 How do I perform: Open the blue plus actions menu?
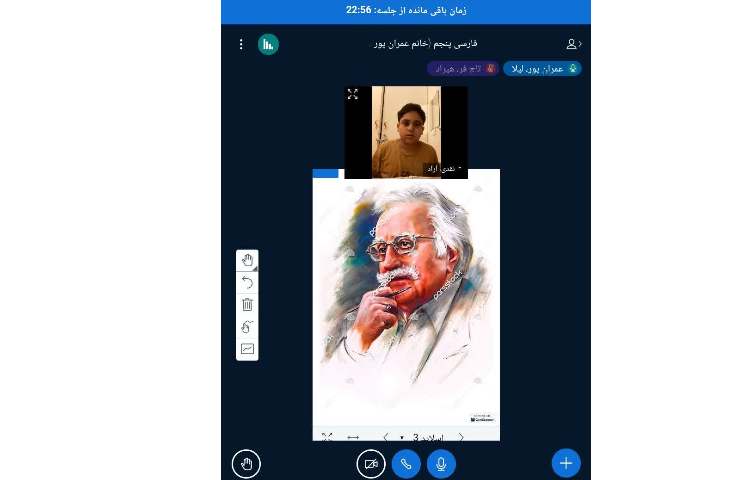tap(566, 463)
